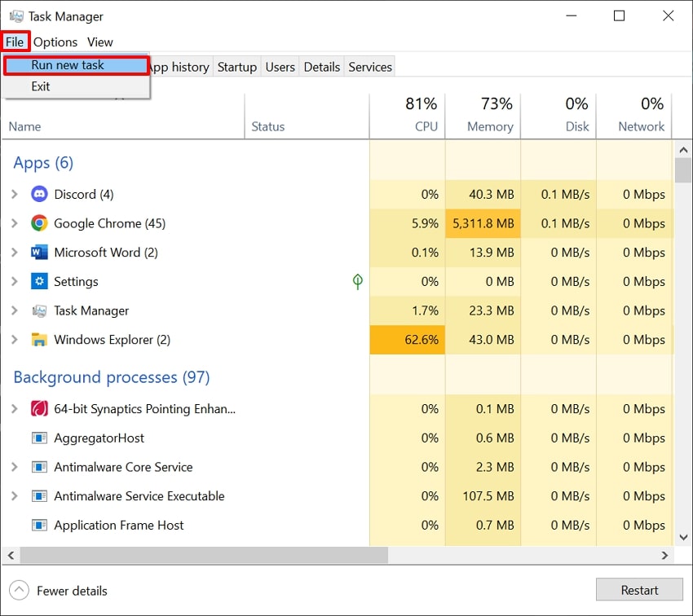
Task: Choose Exit from the File menu
Action: (x=41, y=86)
